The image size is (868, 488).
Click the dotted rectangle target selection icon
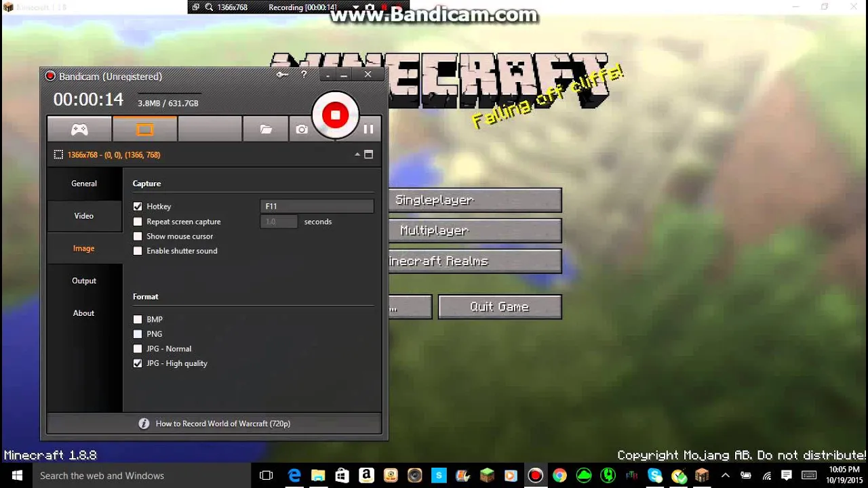click(x=58, y=155)
